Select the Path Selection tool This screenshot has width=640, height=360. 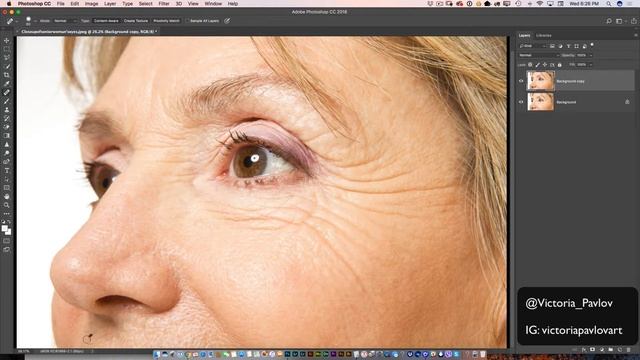click(x=7, y=179)
